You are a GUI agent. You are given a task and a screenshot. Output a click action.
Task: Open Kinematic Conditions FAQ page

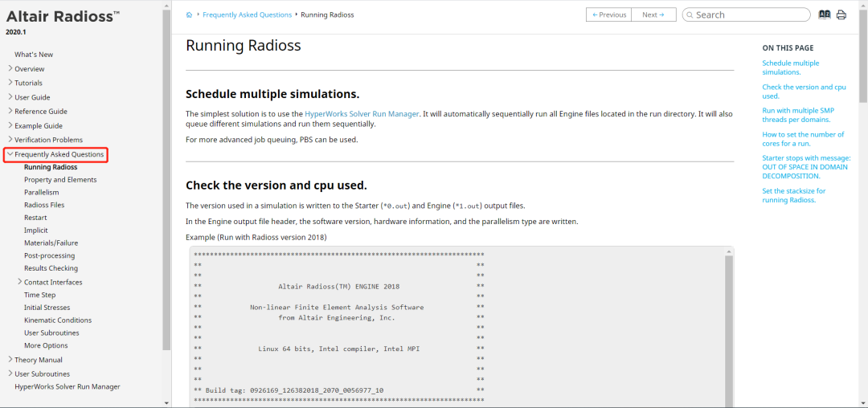[58, 320]
